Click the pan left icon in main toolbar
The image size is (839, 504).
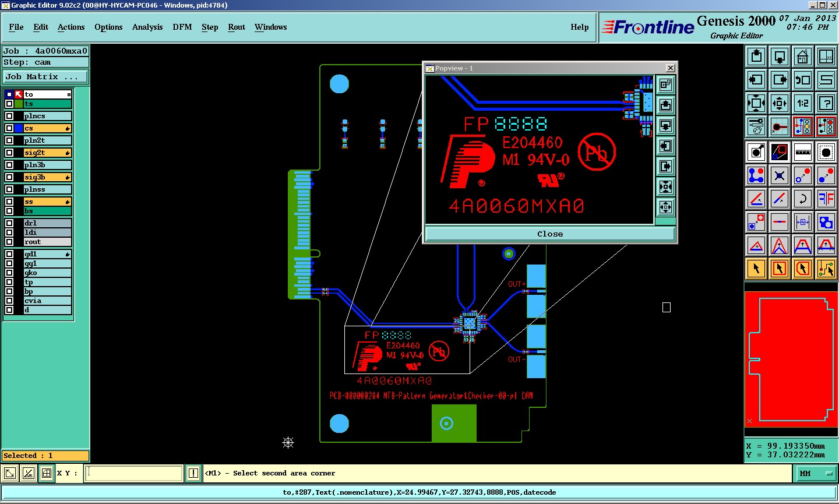(x=756, y=80)
